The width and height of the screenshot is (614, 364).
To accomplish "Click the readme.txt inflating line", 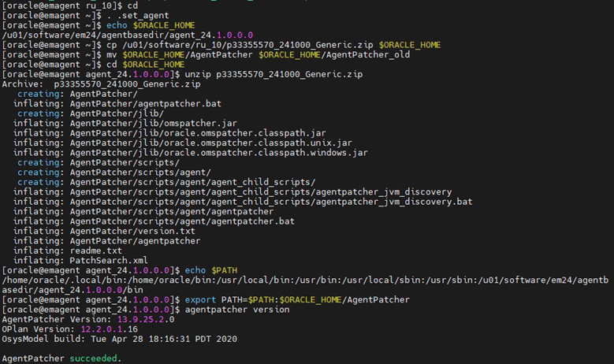I will [x=67, y=251].
